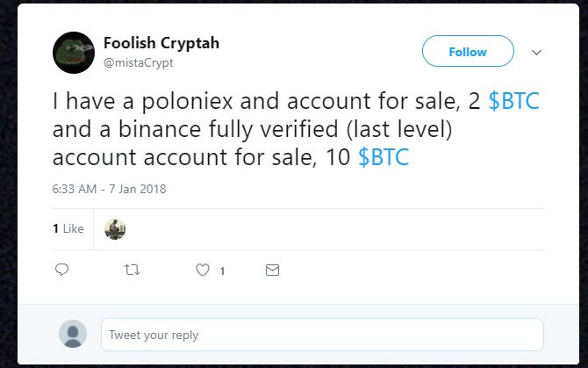Open the $BTC cashtag after "for sale, 10"
This screenshot has width=588, height=368.
tap(384, 158)
